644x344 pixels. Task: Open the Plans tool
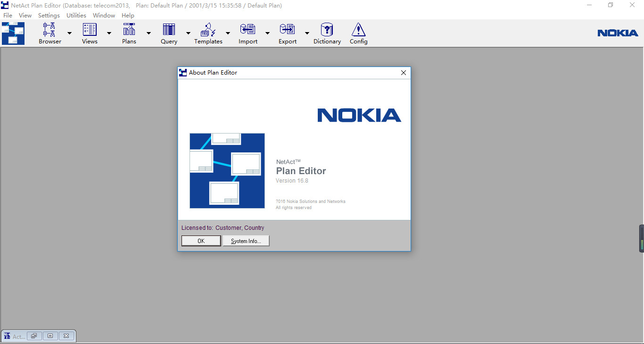point(129,32)
